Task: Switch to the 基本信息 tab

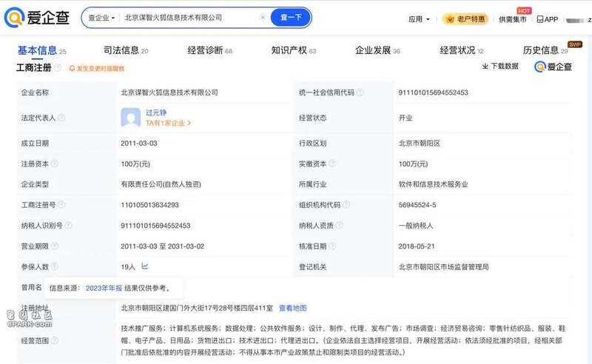Action: coord(41,50)
